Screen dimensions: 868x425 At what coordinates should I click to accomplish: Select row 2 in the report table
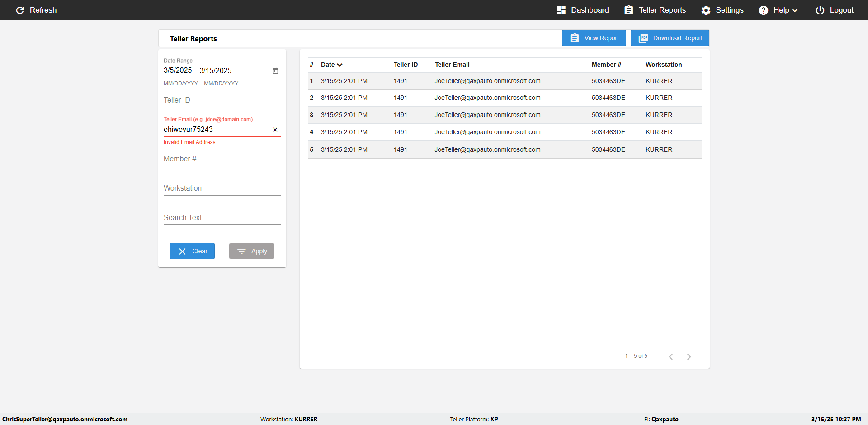pos(505,98)
